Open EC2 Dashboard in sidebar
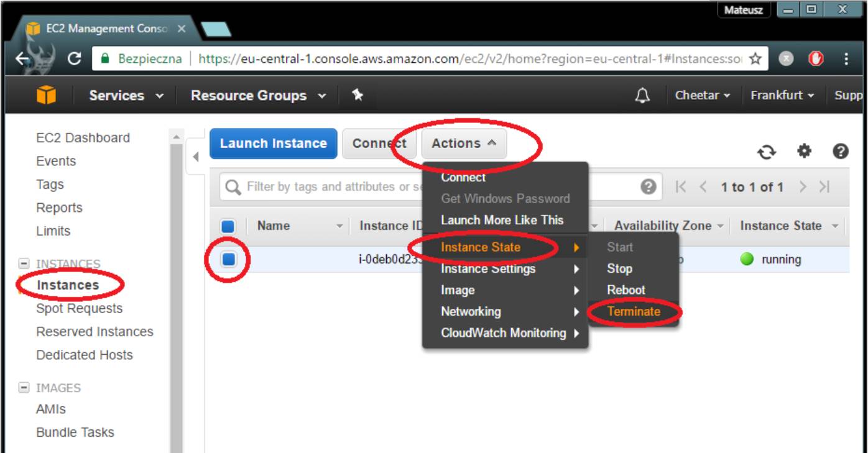Screen dimensions: 868x453 pyautogui.click(x=83, y=138)
